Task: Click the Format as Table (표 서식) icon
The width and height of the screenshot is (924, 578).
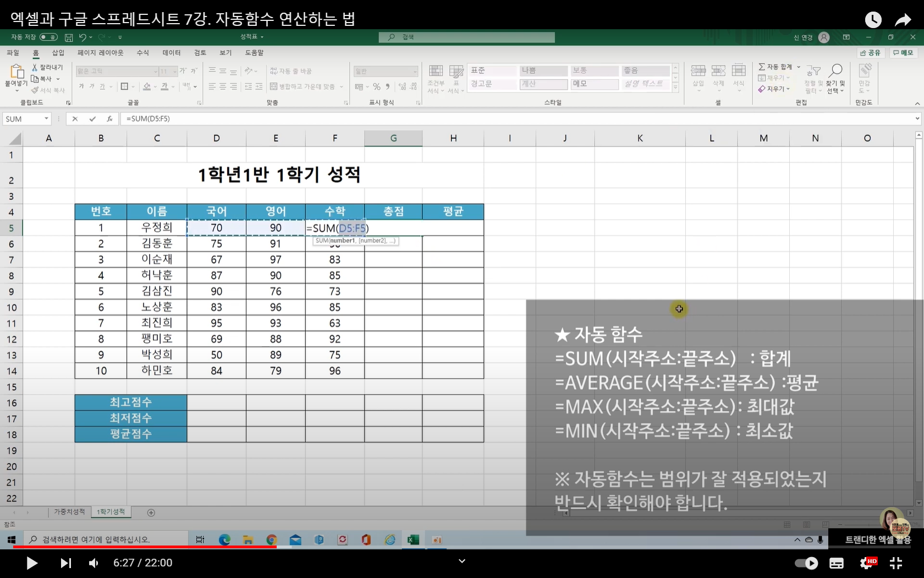Action: (x=456, y=72)
